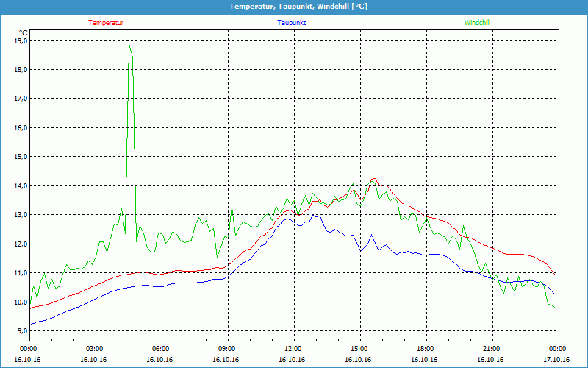Select the 21:00 time axis label
This screenshot has height=368, width=588.
492,349
